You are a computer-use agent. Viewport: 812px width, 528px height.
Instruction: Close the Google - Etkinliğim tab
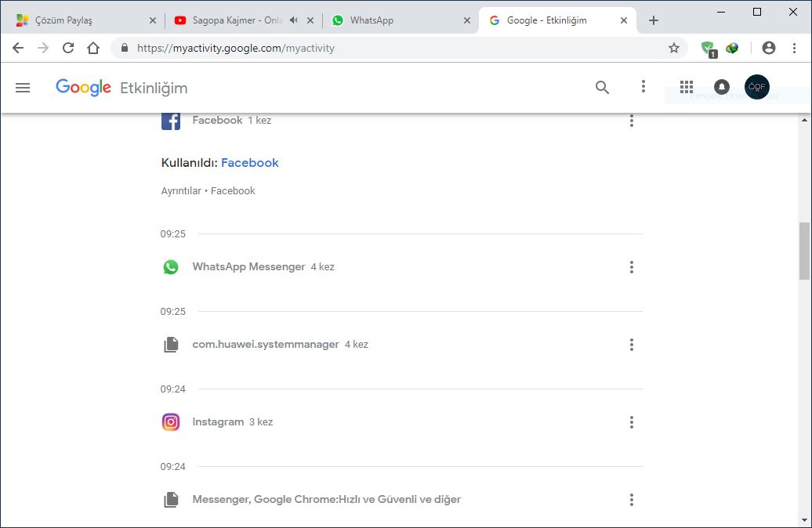624,20
